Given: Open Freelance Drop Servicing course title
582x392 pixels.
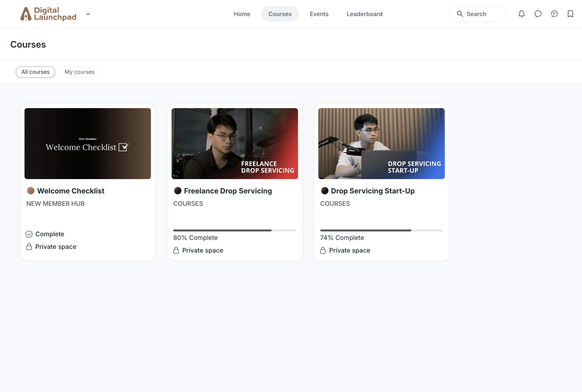Looking at the screenshot, I should point(228,191).
